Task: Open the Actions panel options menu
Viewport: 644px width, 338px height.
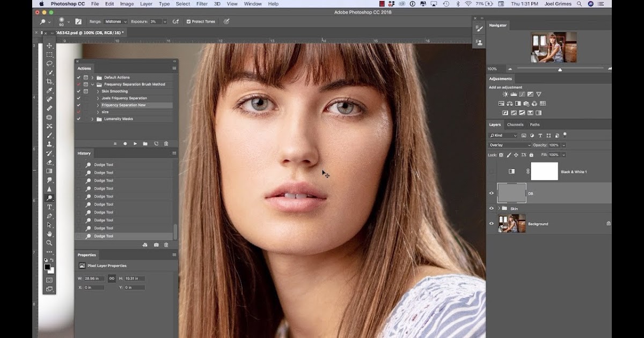Action: pos(174,68)
